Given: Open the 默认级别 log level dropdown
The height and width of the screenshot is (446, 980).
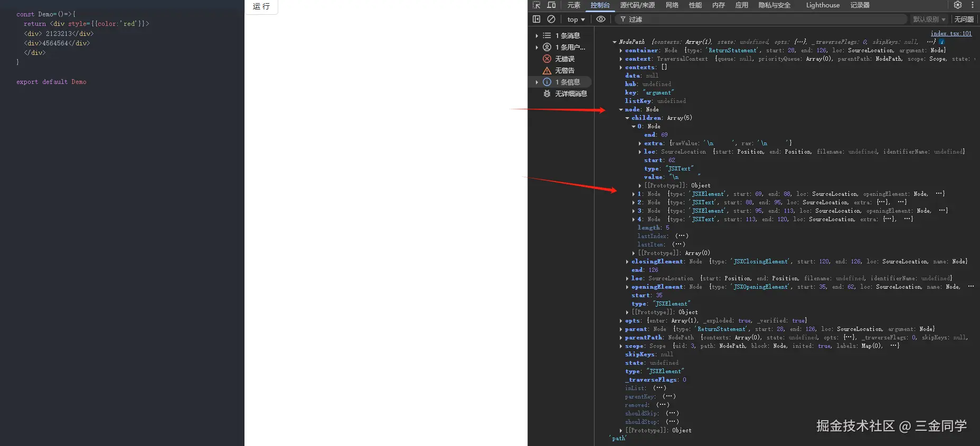Looking at the screenshot, I should pyautogui.click(x=929, y=20).
